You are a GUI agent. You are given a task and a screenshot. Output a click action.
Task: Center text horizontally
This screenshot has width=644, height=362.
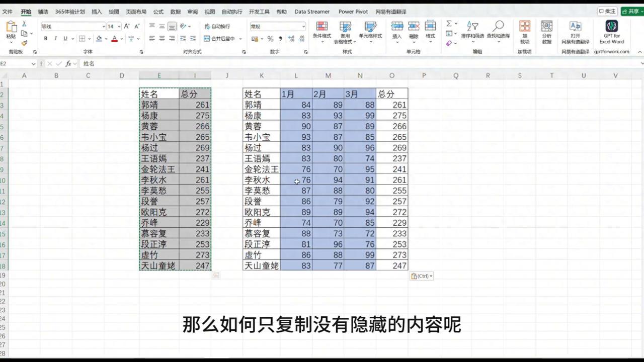[162, 39]
